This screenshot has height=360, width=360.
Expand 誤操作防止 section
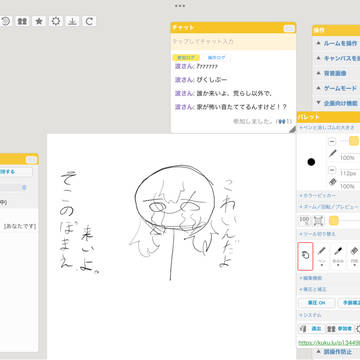pyautogui.click(x=337, y=352)
